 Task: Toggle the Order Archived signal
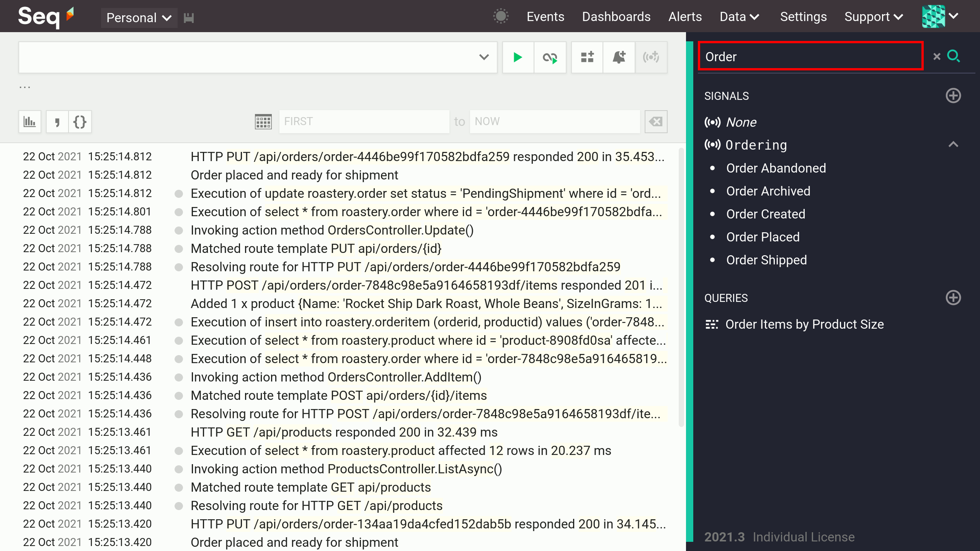coord(768,191)
